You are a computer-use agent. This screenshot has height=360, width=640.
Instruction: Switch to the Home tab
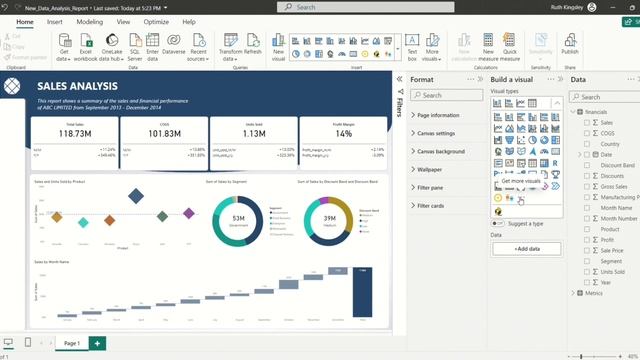(x=25, y=22)
